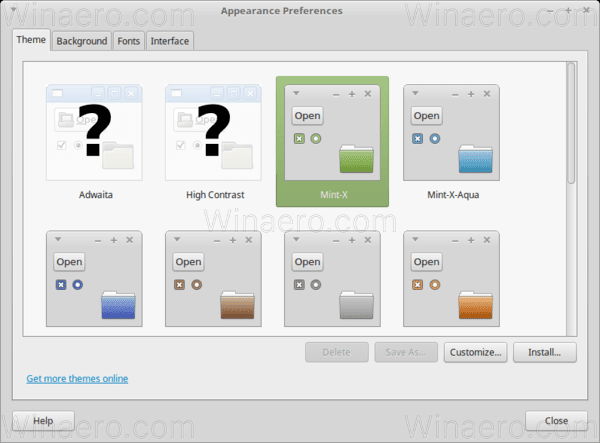This screenshot has height=443, width=600.
Task: Click the menu triangle in brown theme preview
Action: click(x=177, y=239)
